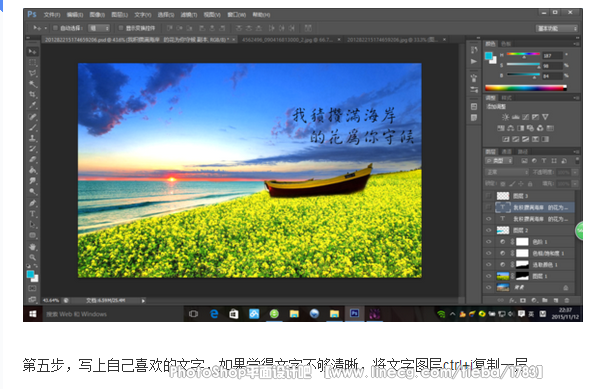Image resolution: width=593 pixels, height=389 pixels.
Task: Open the 图像(I) menu
Action: tap(97, 15)
